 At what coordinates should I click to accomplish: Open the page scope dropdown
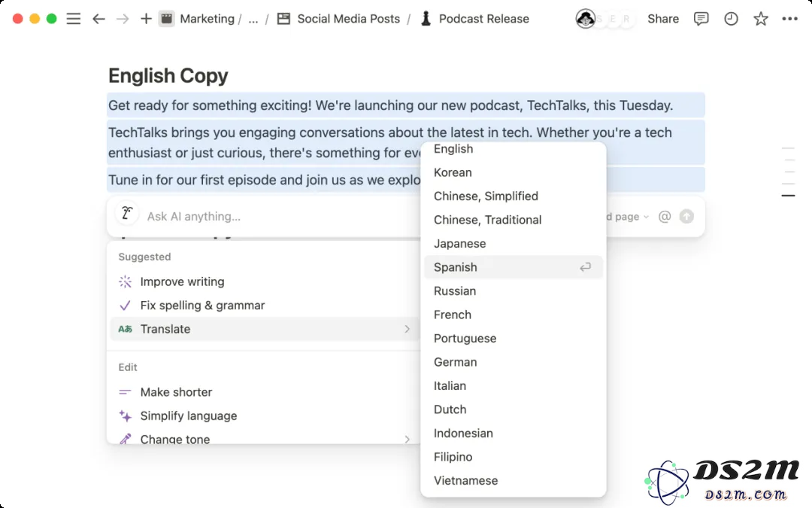(628, 217)
